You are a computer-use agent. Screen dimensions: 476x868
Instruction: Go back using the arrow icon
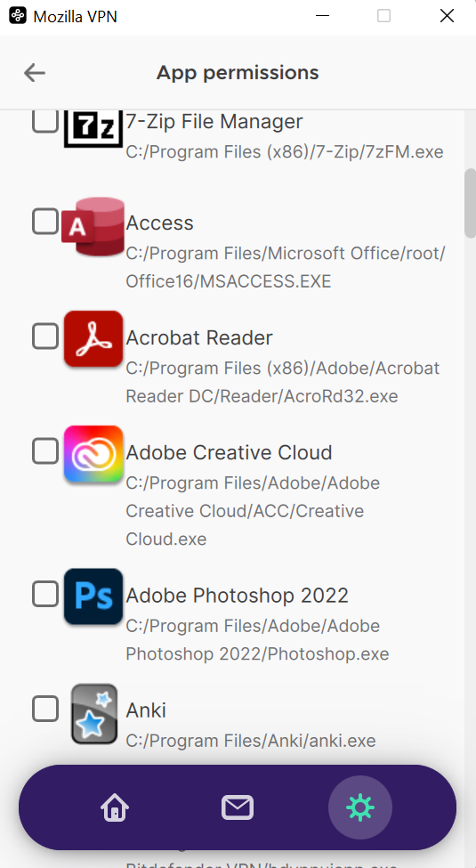35,72
